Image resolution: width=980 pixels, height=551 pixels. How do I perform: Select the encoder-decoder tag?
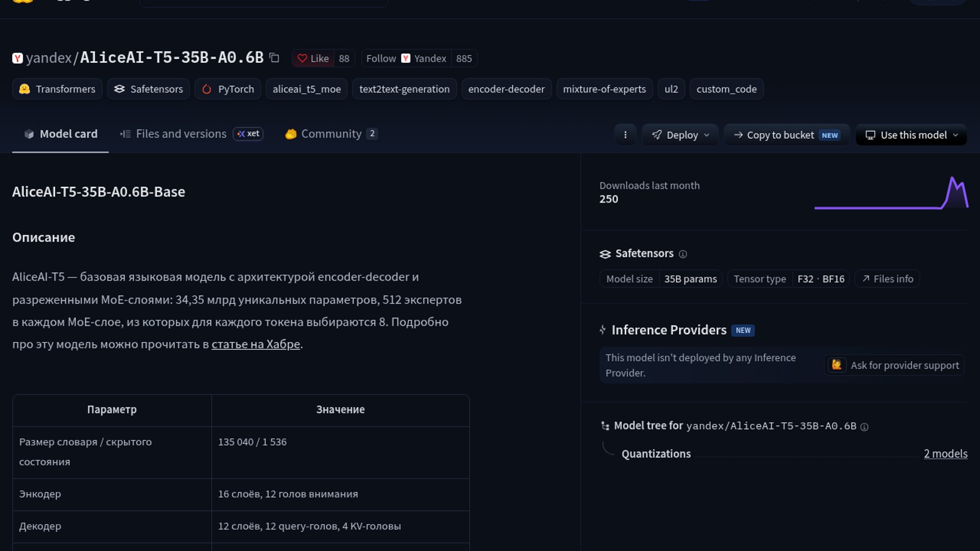click(506, 89)
